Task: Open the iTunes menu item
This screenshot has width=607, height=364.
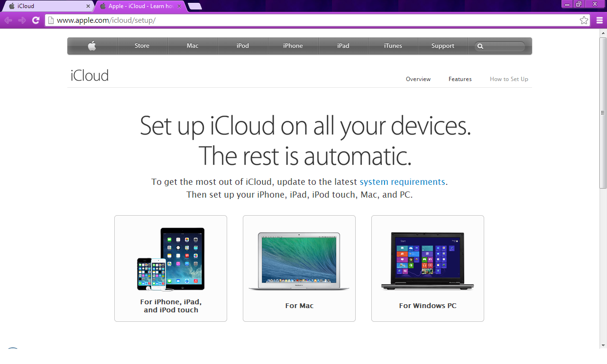Action: coord(393,46)
